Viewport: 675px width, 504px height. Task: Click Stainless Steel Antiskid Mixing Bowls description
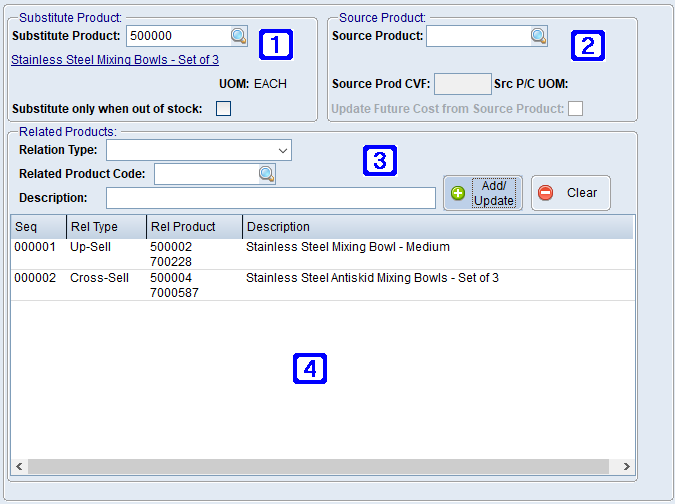[x=372, y=278]
